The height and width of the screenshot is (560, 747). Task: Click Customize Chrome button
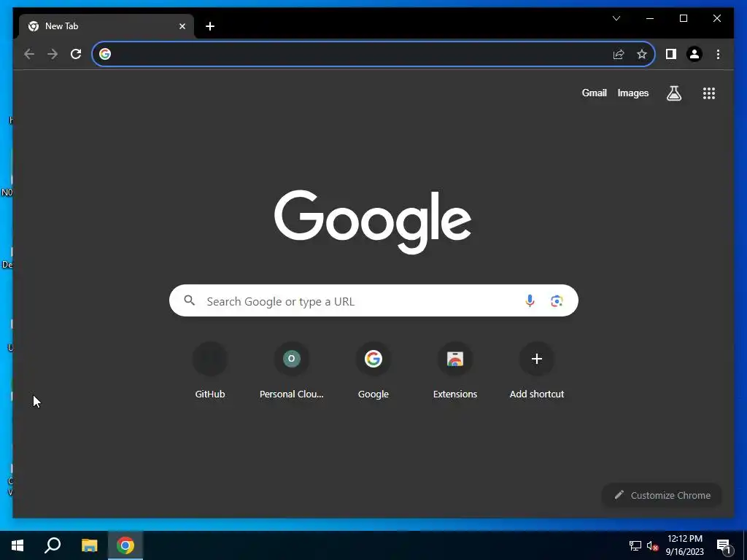[662, 495]
